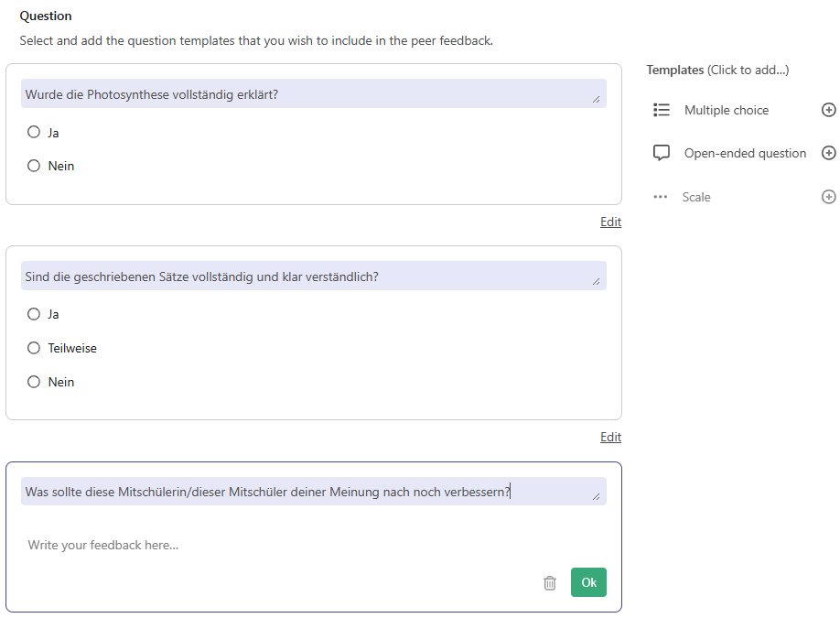Click the Open-ended question speech bubble icon
Image resolution: width=840 pixels, height=618 pixels.
tap(662, 153)
